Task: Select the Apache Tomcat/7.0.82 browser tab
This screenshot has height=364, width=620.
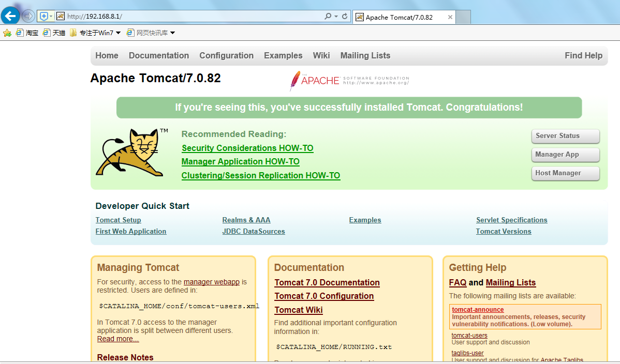Action: pyautogui.click(x=403, y=17)
